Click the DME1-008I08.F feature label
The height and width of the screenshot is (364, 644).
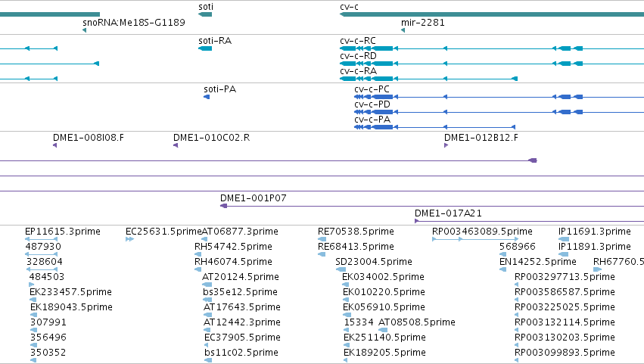(x=89, y=138)
